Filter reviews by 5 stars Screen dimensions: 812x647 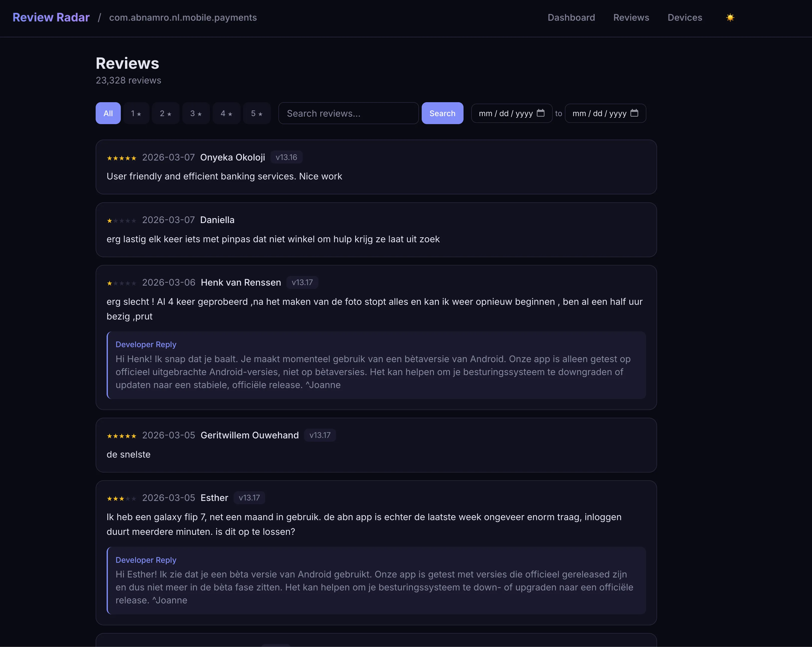(257, 113)
